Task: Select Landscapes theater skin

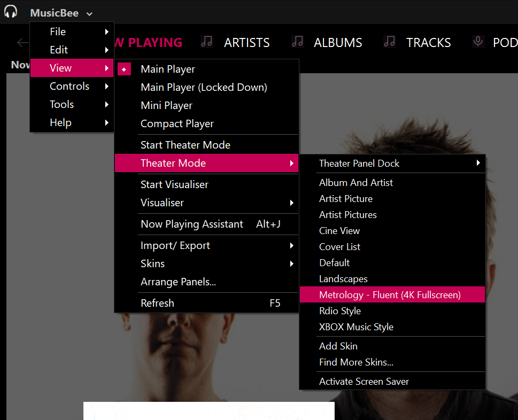Action: [x=392, y=279]
